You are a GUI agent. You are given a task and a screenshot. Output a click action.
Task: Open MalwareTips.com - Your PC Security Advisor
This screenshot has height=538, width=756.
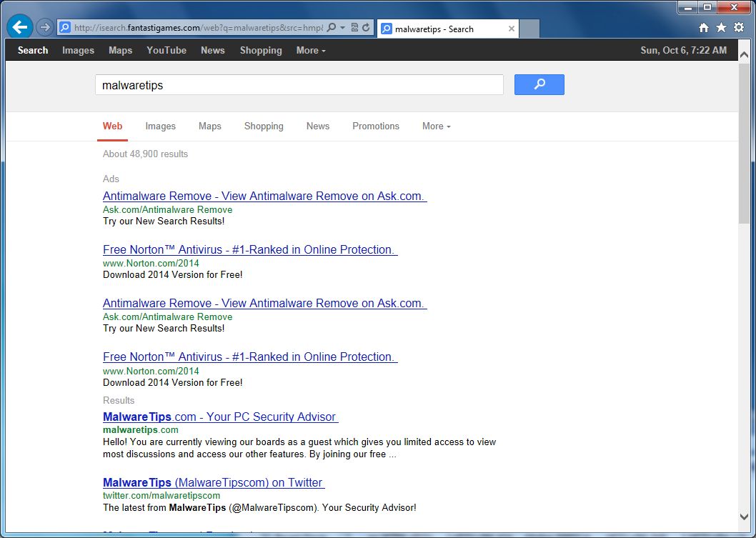pyautogui.click(x=220, y=417)
